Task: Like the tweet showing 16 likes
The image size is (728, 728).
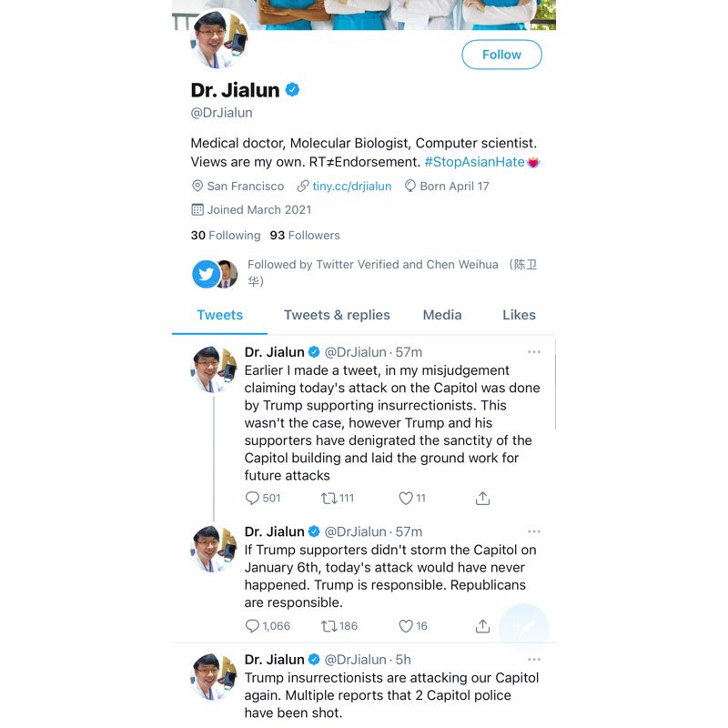Action: pos(406,626)
